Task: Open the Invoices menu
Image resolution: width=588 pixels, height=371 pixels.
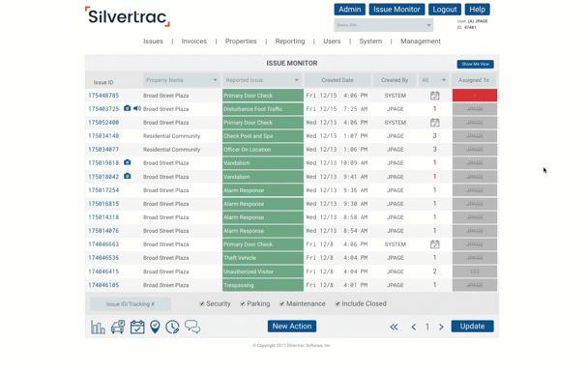Action: 193,42
